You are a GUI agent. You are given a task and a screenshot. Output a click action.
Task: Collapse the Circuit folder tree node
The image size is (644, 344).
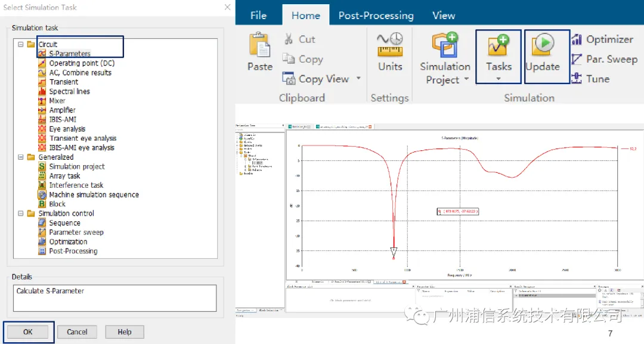point(20,44)
